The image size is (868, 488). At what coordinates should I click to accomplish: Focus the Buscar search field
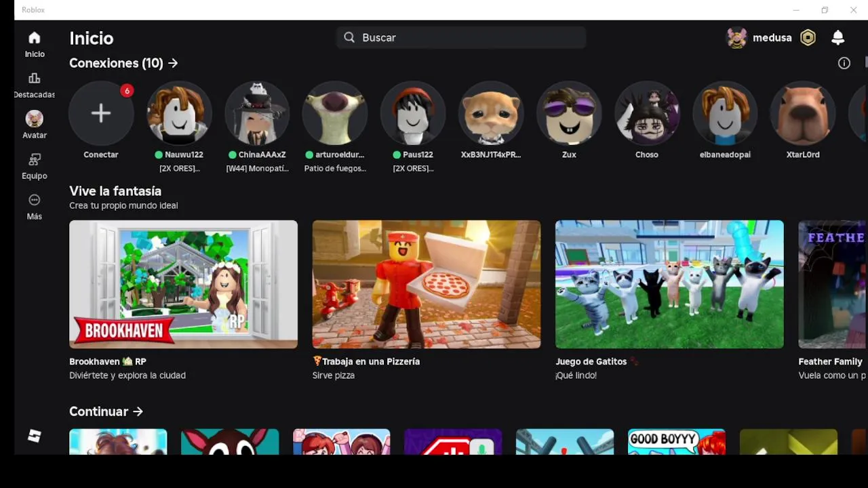click(x=461, y=37)
